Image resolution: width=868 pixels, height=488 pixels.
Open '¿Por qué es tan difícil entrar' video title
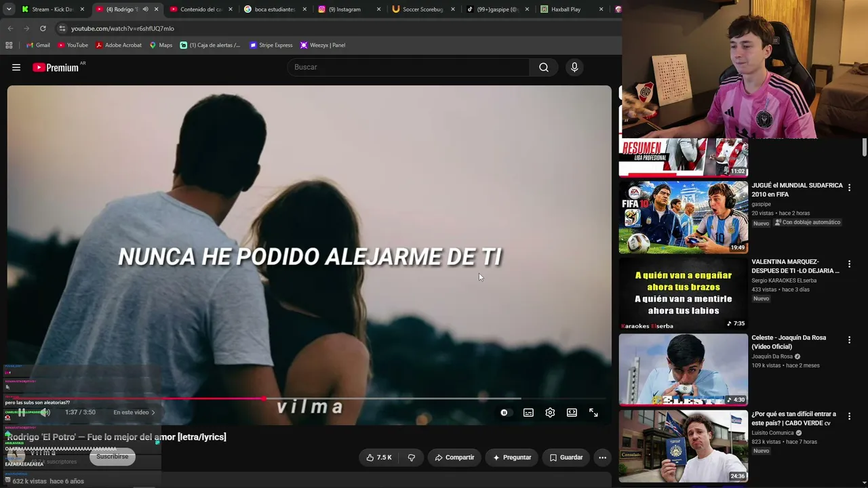pyautogui.click(x=794, y=418)
